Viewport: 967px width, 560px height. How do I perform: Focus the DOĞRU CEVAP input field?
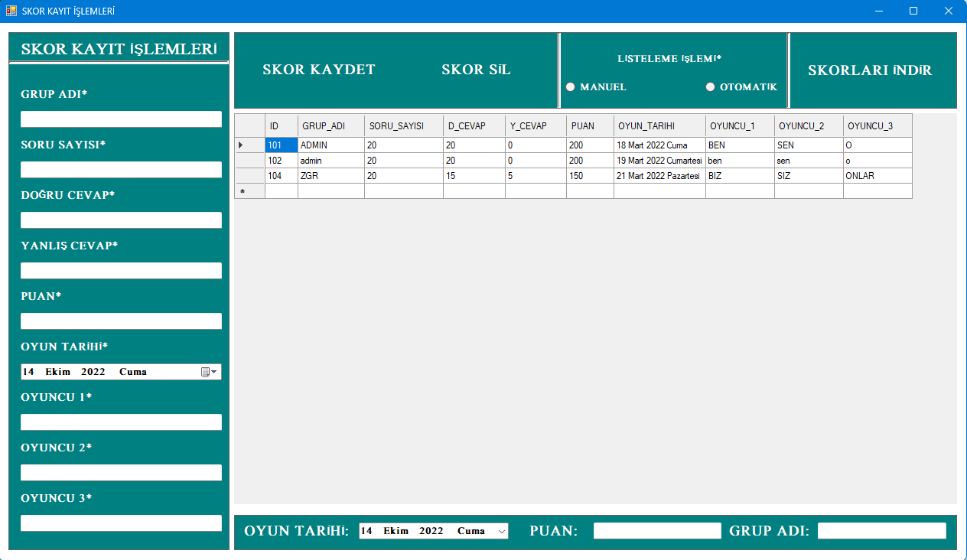pyautogui.click(x=121, y=220)
